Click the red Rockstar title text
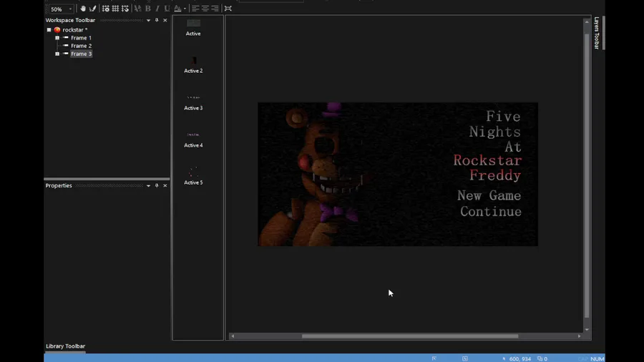Image resolution: width=644 pixels, height=362 pixels. click(x=487, y=160)
